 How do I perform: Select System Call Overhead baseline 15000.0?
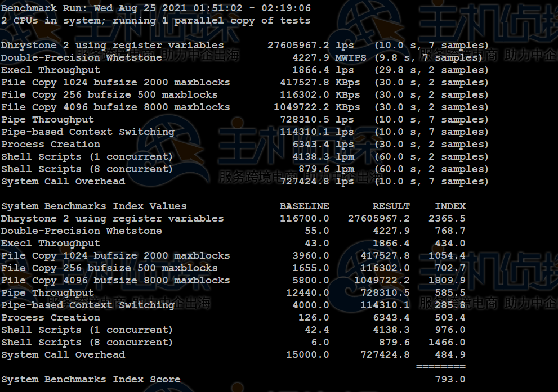coord(307,355)
